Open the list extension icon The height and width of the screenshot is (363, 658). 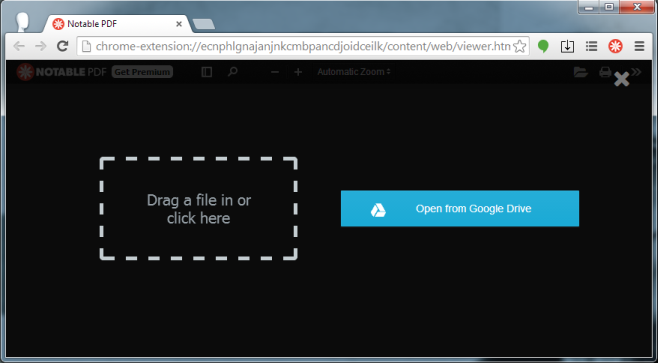[591, 46]
